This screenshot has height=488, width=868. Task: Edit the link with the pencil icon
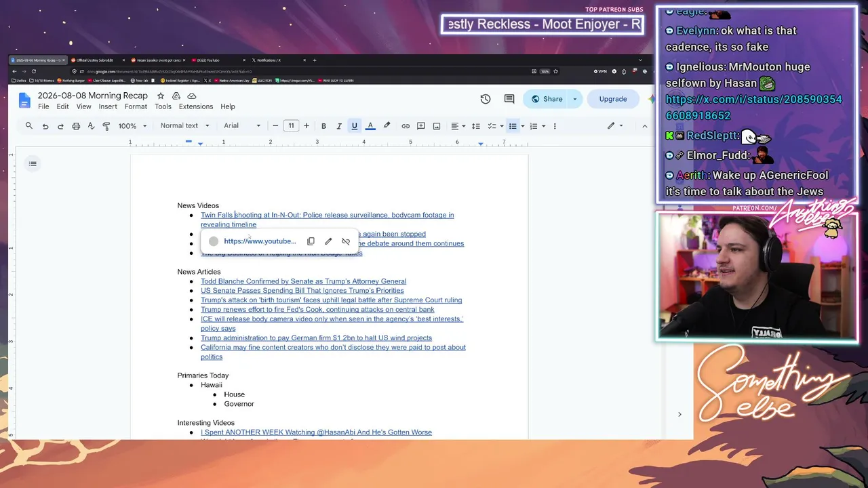328,241
